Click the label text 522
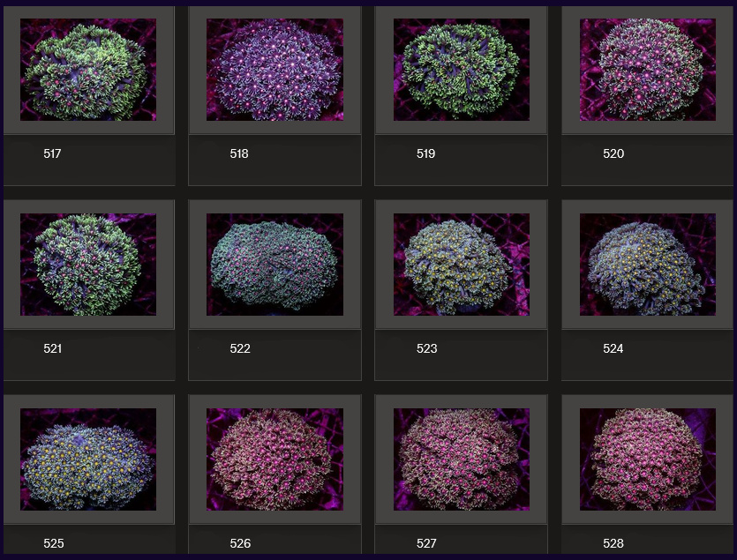737x560 pixels. 240,348
